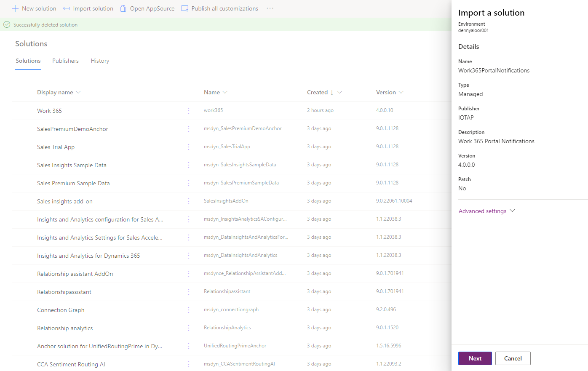Open the SalesPremiumDemoAnchor solution
This screenshot has height=371, width=588.
[x=72, y=129]
